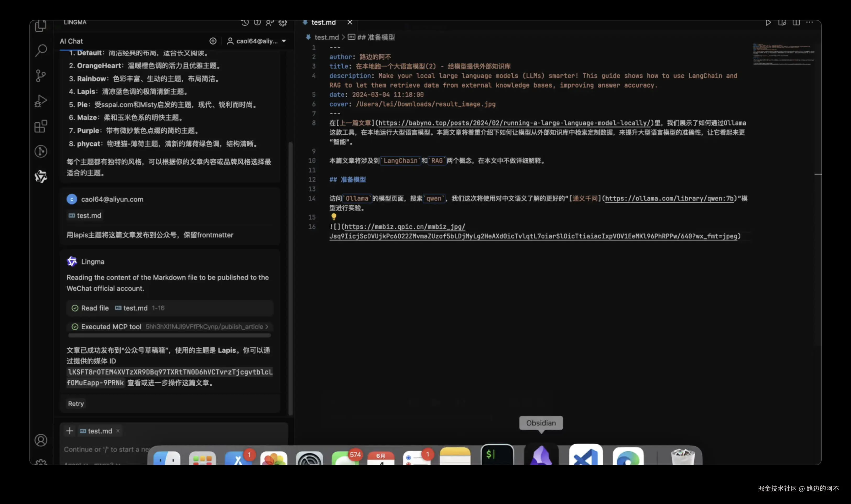Select the test.md editor tab
This screenshot has width=851, height=504.
tap(323, 23)
